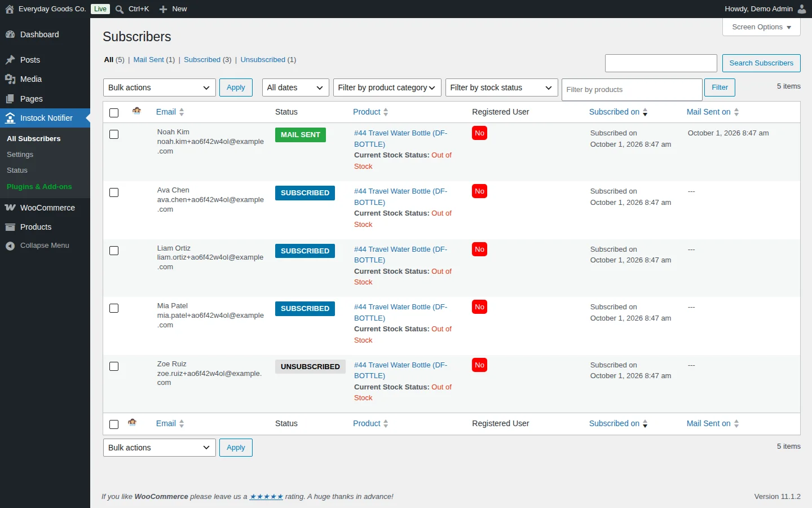The height and width of the screenshot is (508, 812).
Task: Click the Instock Notifier sidebar icon
Action: (10, 118)
